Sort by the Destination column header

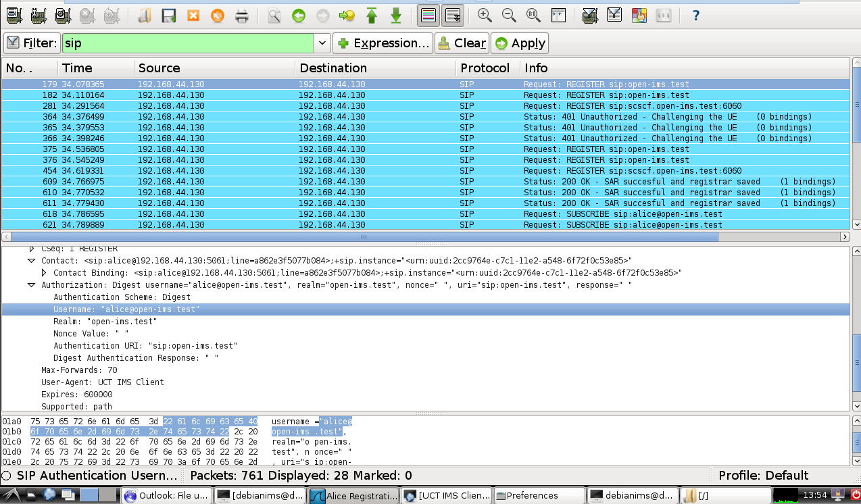click(376, 68)
